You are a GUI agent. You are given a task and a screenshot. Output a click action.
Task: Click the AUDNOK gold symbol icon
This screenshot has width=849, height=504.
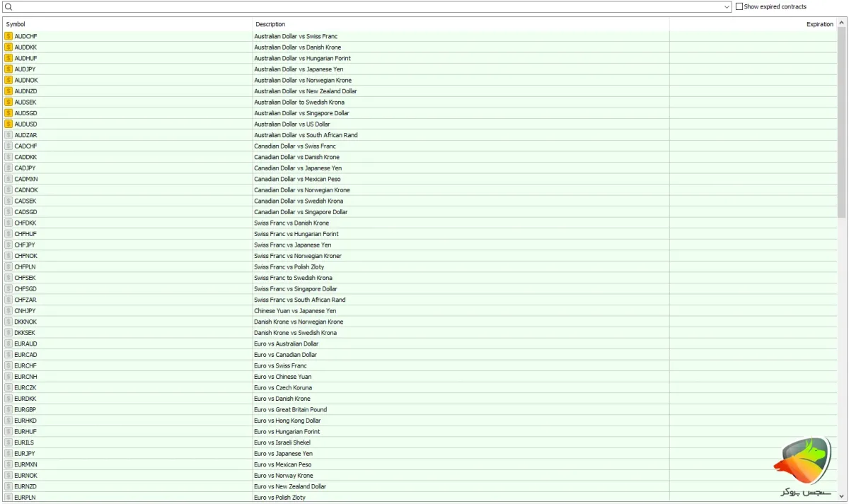point(8,80)
